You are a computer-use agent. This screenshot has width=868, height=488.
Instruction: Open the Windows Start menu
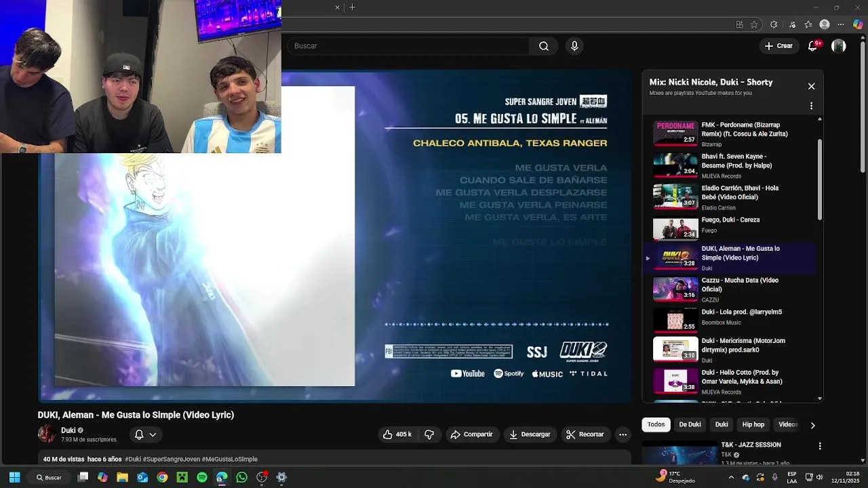pyautogui.click(x=14, y=477)
